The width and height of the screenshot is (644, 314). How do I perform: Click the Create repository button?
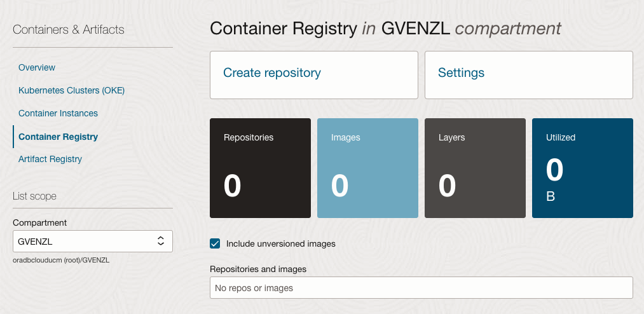point(314,75)
